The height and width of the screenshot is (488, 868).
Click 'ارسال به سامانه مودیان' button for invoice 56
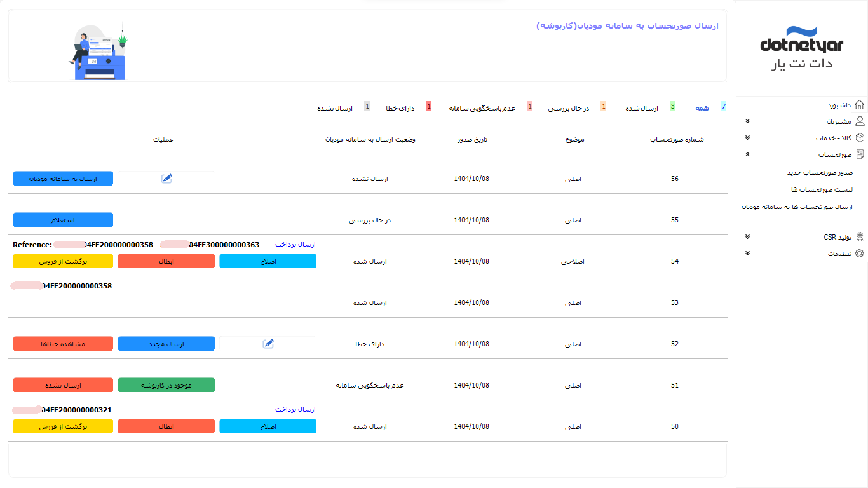coord(63,179)
